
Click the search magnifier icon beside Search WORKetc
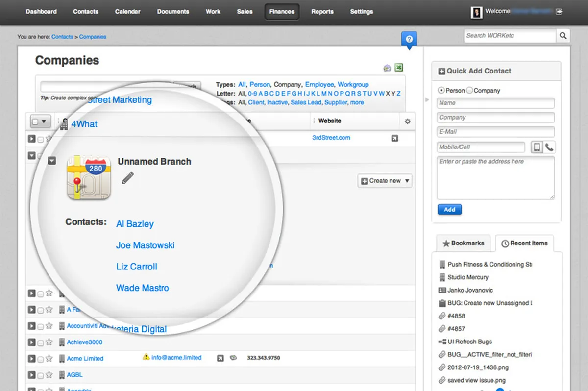coord(563,36)
